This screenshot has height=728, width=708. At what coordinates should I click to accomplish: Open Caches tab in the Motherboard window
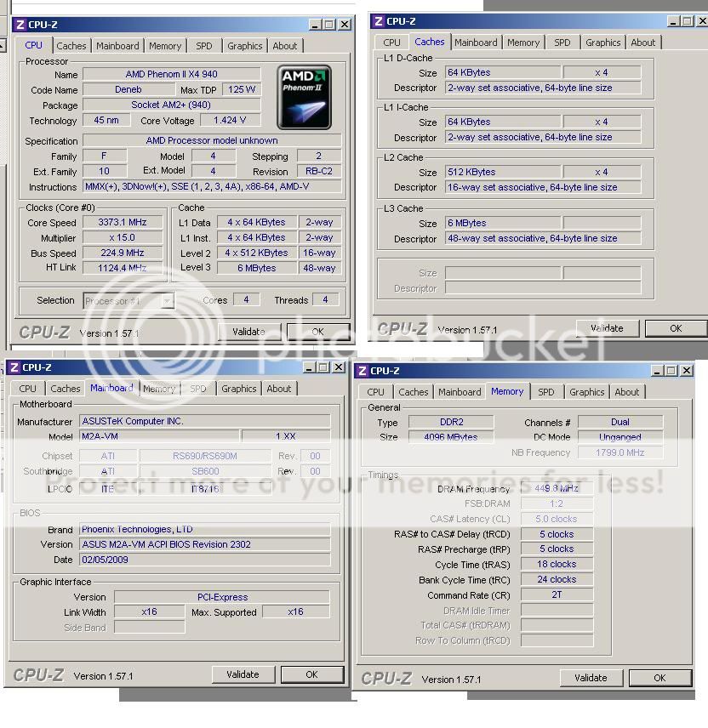(x=66, y=389)
